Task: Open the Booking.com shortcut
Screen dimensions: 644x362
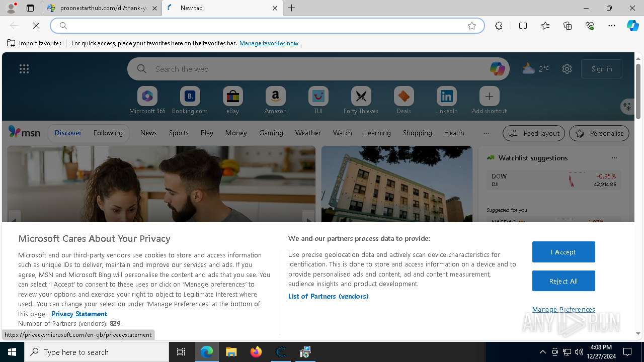Action: coord(190,100)
